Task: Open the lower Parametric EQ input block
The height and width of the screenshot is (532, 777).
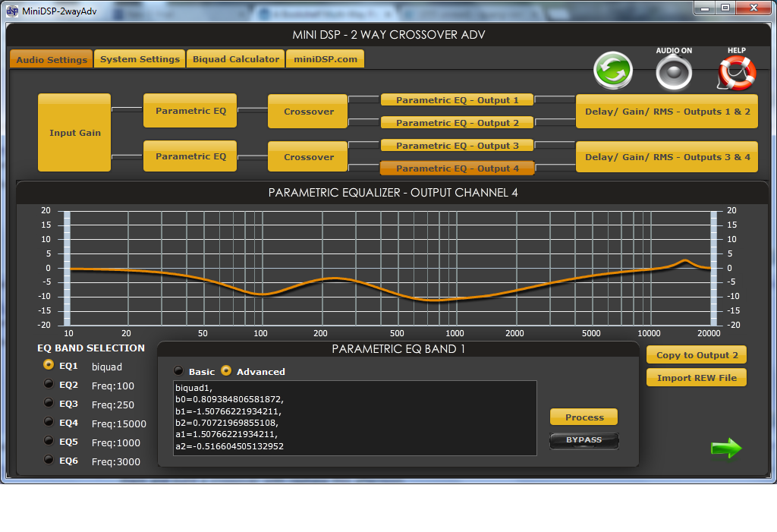Action: (190, 156)
